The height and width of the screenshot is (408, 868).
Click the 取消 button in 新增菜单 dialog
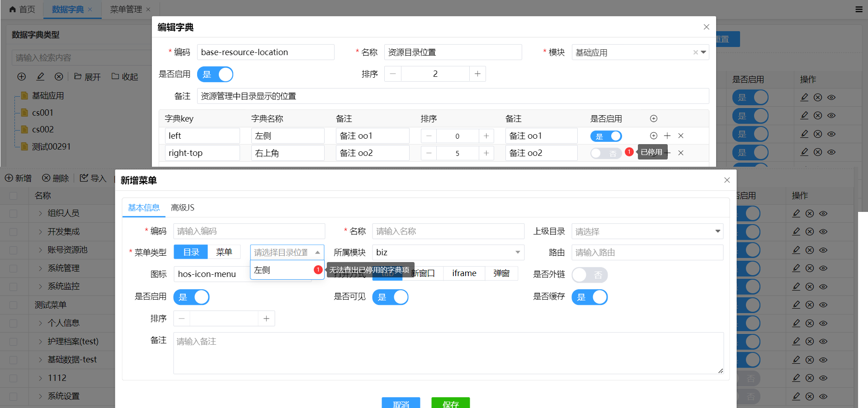[401, 404]
